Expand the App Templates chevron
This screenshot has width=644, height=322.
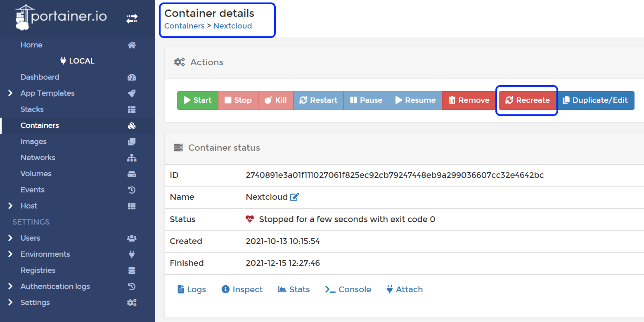pos(10,93)
